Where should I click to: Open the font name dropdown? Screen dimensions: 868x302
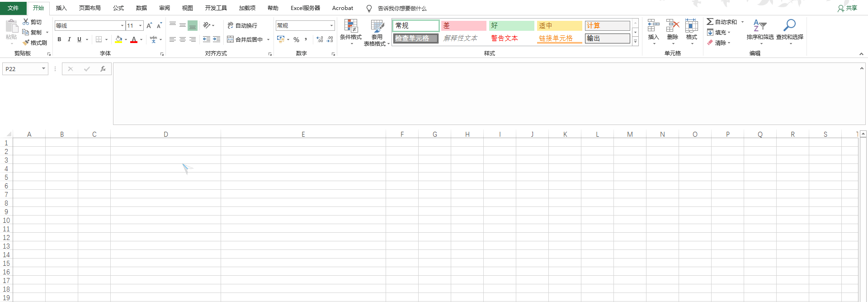point(122,26)
